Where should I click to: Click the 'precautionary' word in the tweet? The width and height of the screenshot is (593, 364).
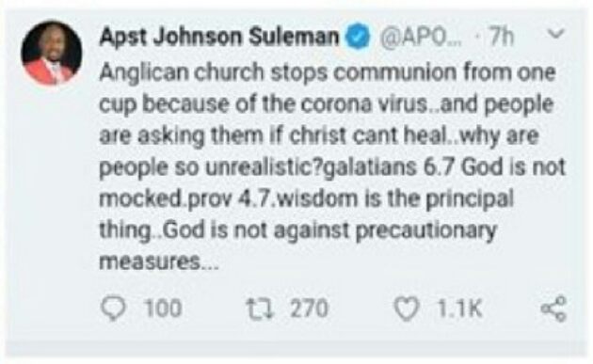point(425,230)
